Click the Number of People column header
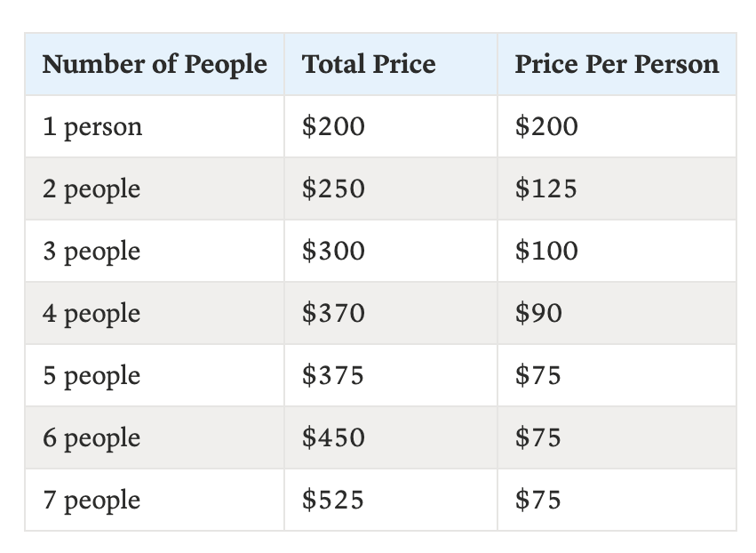This screenshot has height=553, width=756. [x=155, y=64]
